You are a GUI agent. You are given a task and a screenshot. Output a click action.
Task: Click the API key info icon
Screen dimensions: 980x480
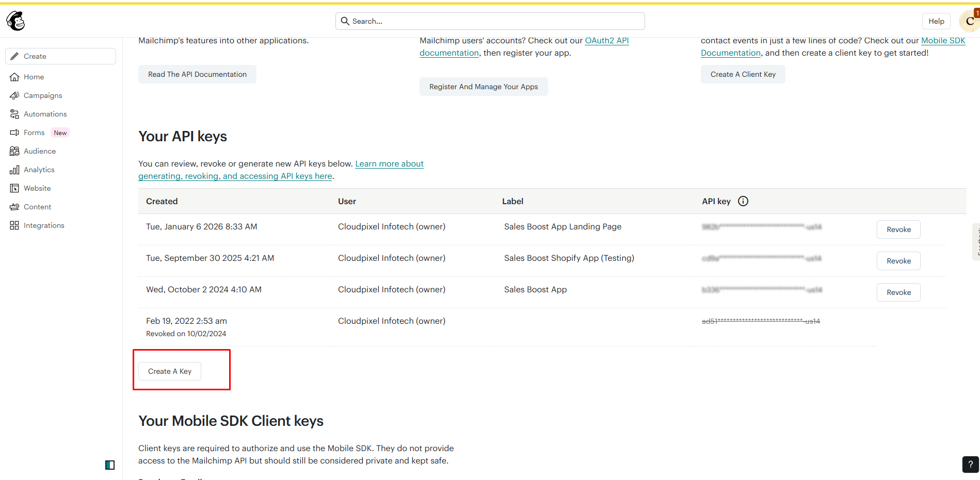(x=743, y=201)
